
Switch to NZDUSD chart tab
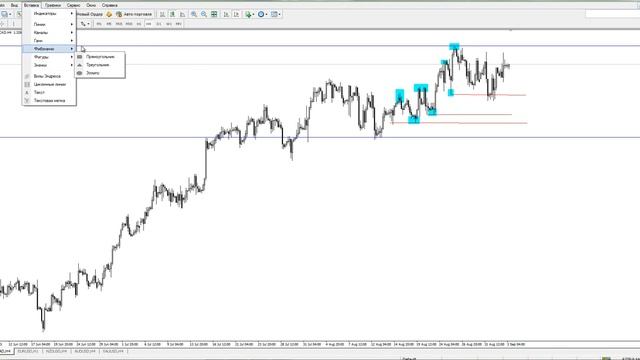[x=56, y=351]
